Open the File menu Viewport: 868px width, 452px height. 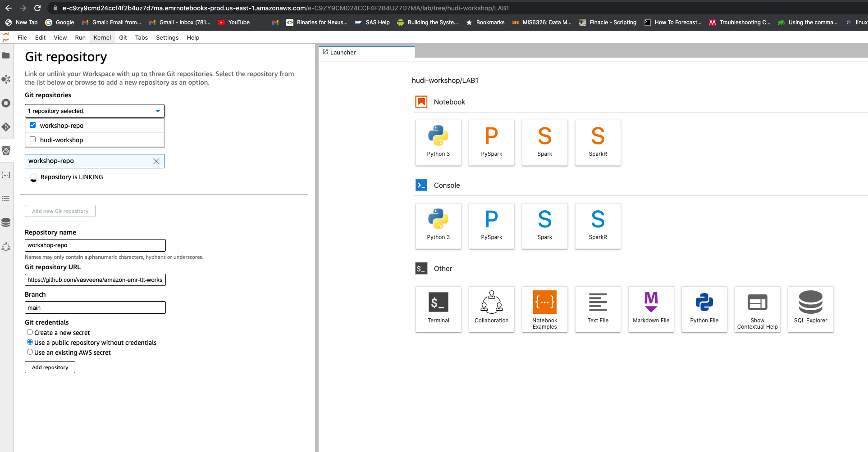click(x=22, y=37)
